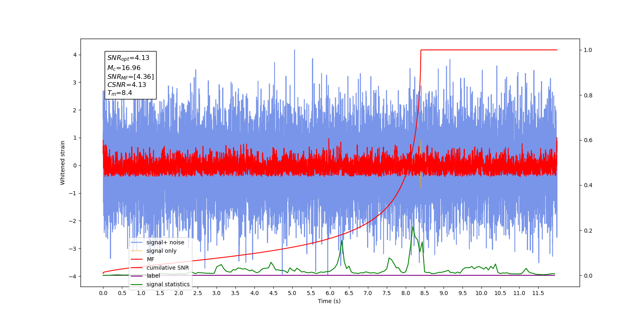The height and width of the screenshot is (322, 644).
Task: Click the 'Whitened strain' y-axis label
Action: [63, 163]
